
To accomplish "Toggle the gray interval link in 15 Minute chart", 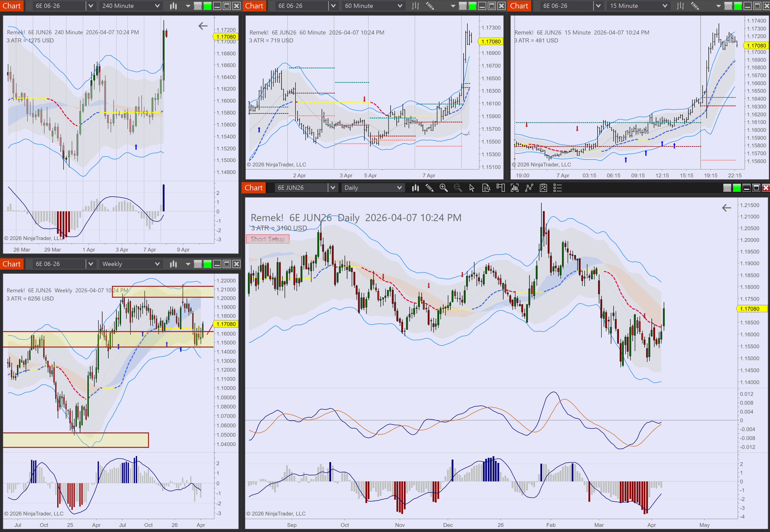I will coord(728,6).
